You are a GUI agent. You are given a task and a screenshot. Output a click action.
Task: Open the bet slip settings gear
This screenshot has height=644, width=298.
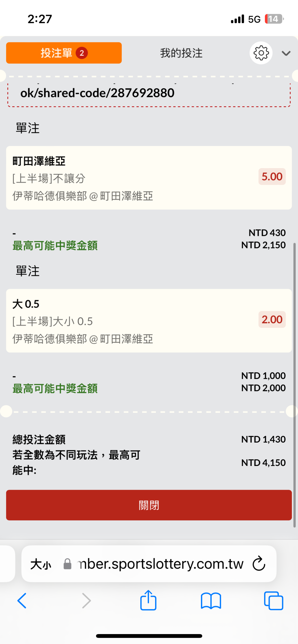pos(261,53)
